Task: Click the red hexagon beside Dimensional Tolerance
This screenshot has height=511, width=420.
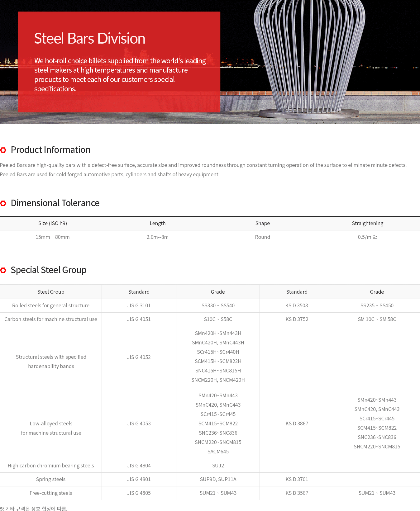Action: point(3,203)
